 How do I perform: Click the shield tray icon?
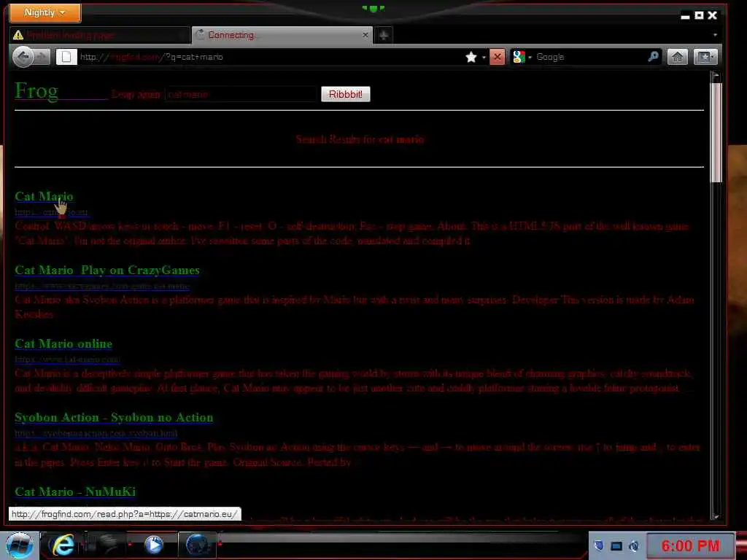click(x=599, y=545)
